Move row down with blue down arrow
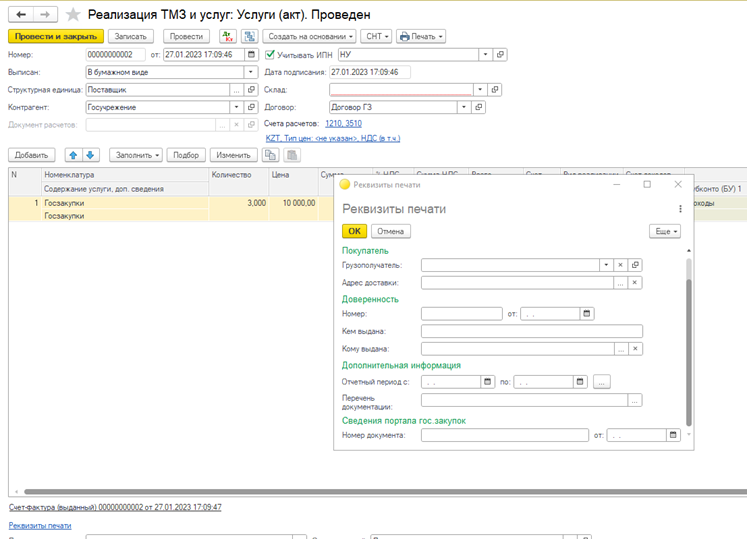The image size is (747, 539). (90, 155)
